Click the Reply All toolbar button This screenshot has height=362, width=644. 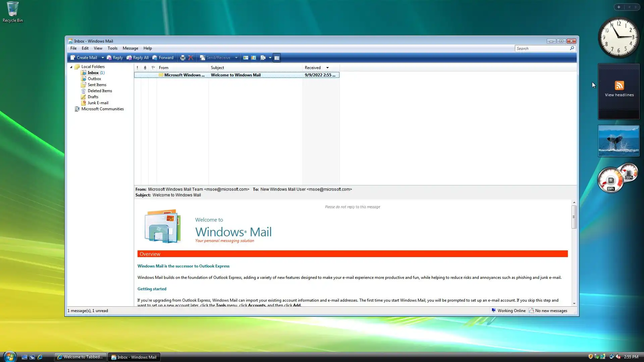pyautogui.click(x=138, y=58)
